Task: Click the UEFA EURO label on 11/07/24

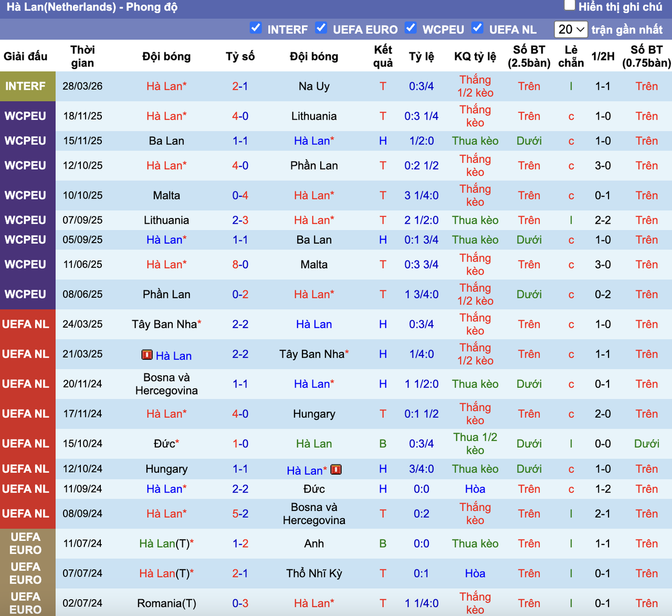Action: coord(25,544)
